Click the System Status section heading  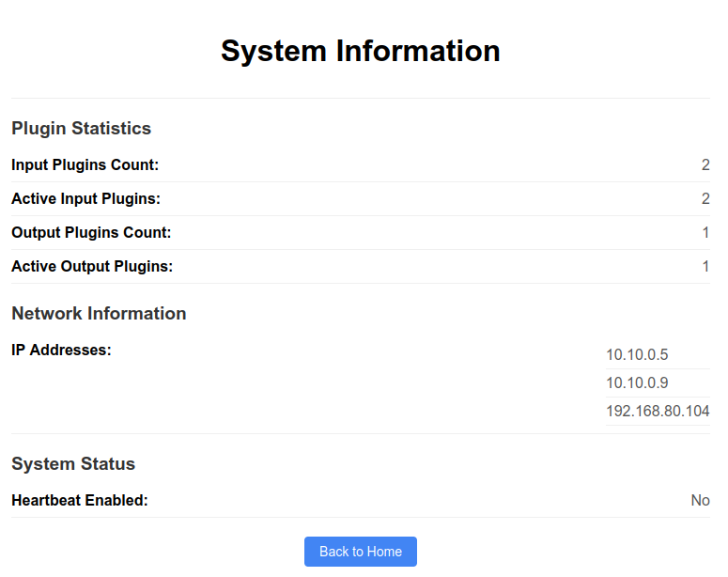click(73, 463)
